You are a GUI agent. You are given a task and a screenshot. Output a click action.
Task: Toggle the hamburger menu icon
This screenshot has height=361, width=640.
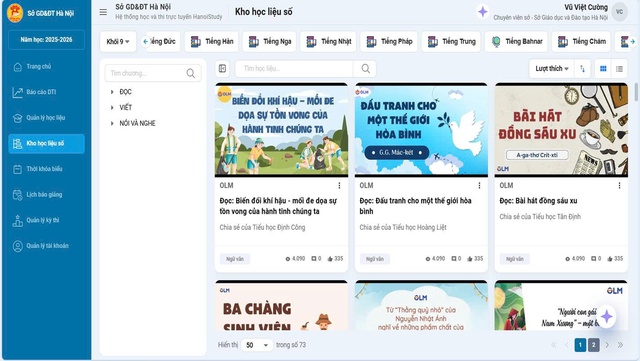103,12
